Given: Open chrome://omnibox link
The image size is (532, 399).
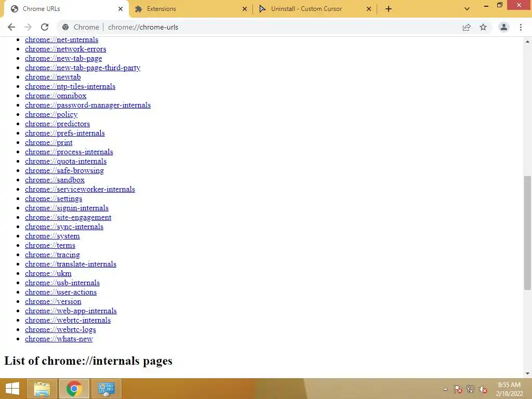Looking at the screenshot, I should pyautogui.click(x=56, y=96).
